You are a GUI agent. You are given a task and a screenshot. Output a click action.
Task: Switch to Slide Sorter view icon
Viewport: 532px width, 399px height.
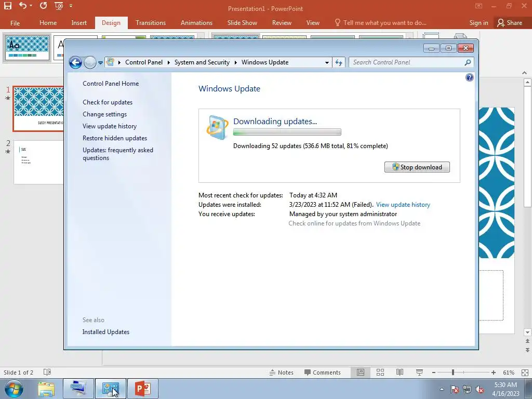click(x=380, y=373)
